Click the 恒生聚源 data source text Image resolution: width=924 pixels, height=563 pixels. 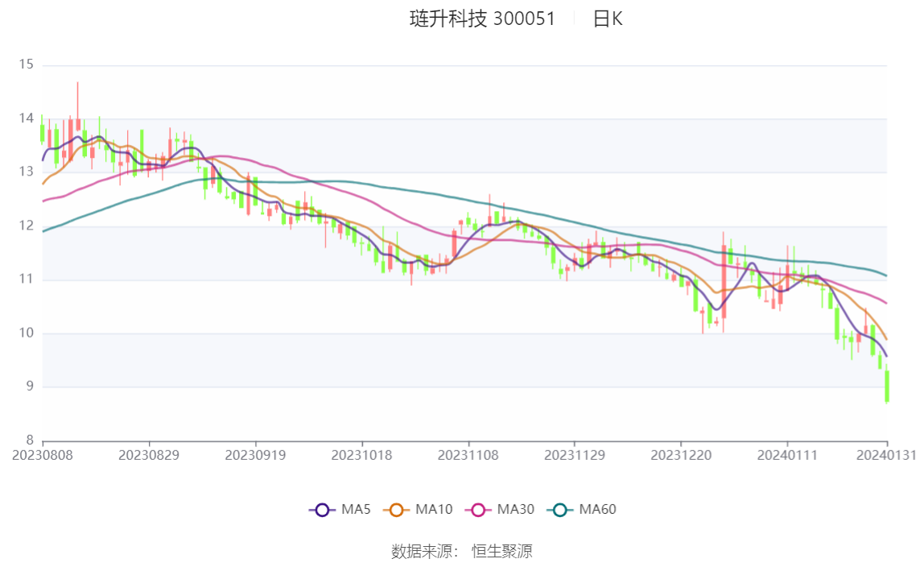pos(502,551)
